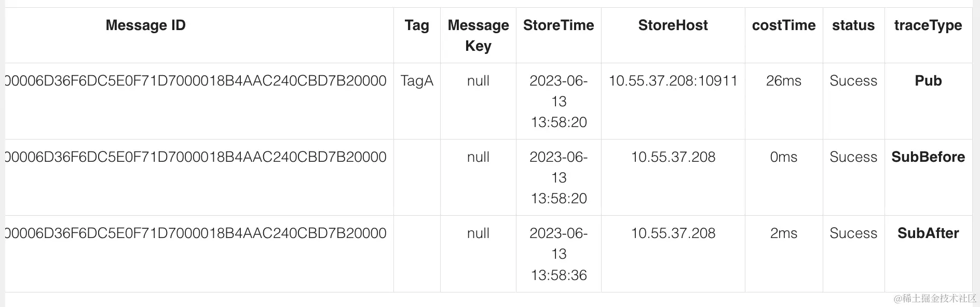The width and height of the screenshot is (980, 307).
Task: Select the SubBefore trace type cell
Action: point(928,157)
